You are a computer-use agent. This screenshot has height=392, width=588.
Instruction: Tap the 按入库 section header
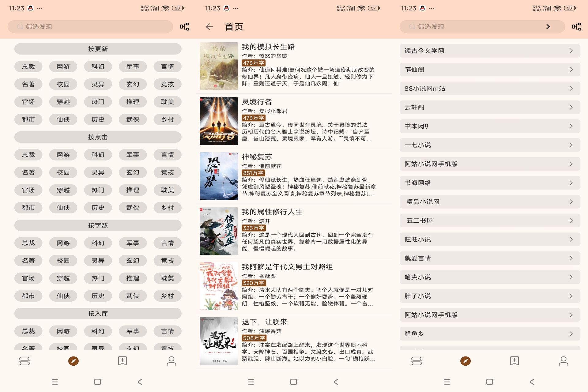(x=98, y=313)
